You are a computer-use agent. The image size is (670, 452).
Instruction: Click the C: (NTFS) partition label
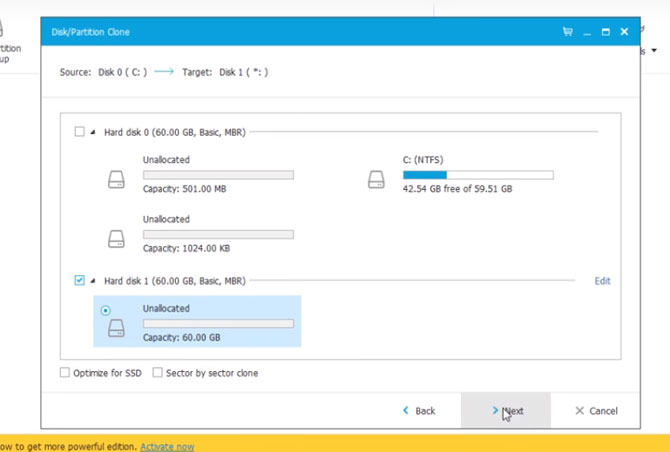pos(423,160)
